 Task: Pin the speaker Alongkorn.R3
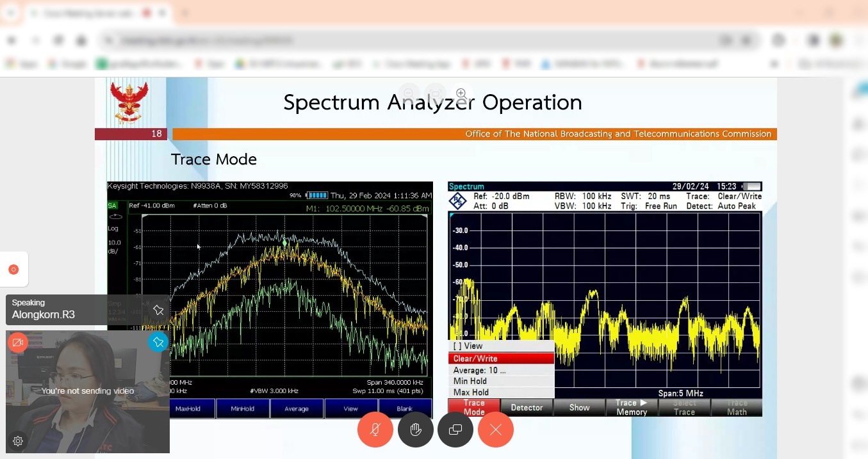(158, 310)
